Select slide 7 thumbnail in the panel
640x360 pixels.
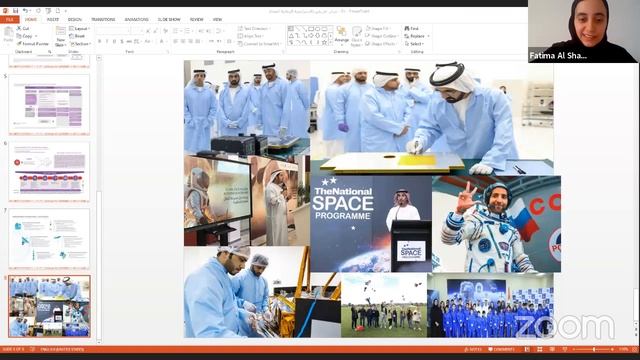pyautogui.click(x=49, y=238)
